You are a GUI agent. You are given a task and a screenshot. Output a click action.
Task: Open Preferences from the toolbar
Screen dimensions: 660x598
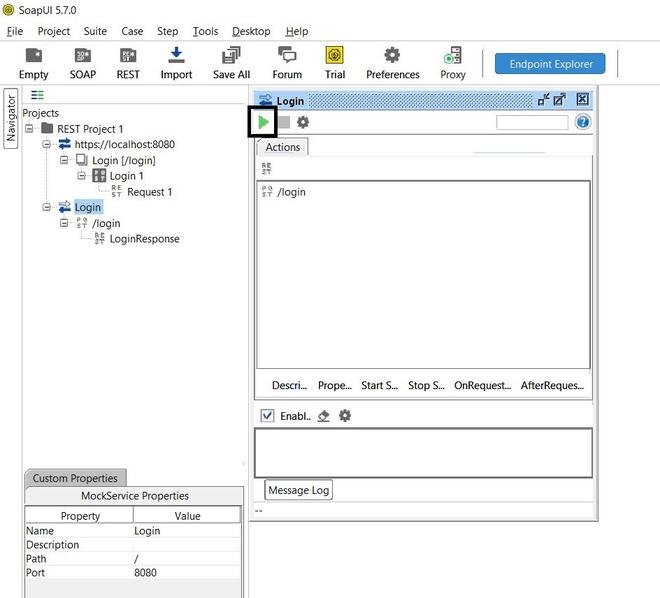click(392, 63)
